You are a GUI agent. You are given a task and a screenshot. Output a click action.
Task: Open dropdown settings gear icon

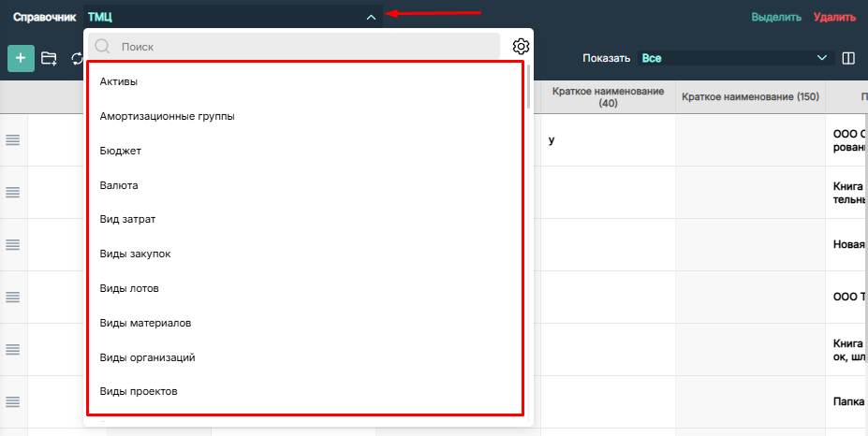point(522,47)
